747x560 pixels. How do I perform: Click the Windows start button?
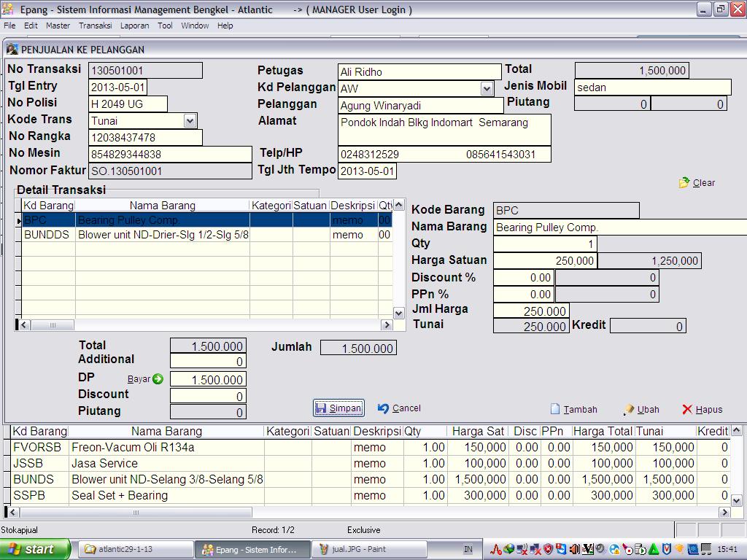(35, 549)
